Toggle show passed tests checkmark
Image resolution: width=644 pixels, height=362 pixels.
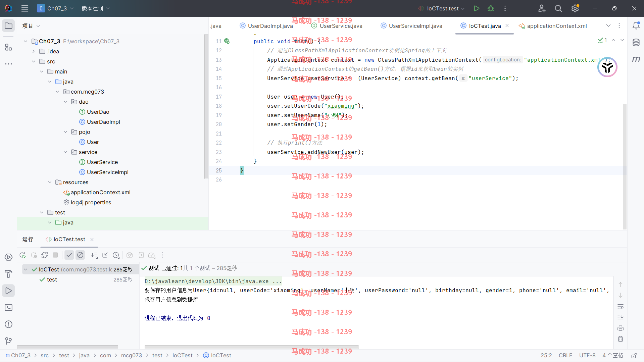click(69, 255)
